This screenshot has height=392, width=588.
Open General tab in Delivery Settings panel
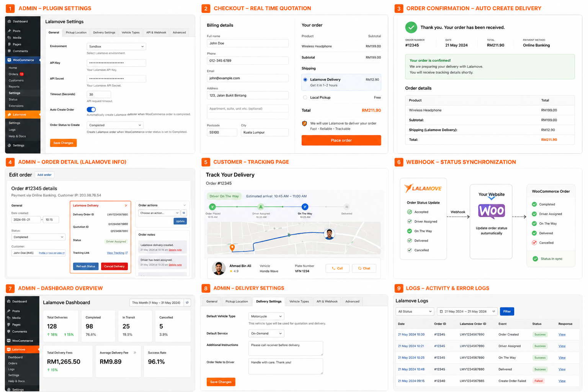(212, 302)
